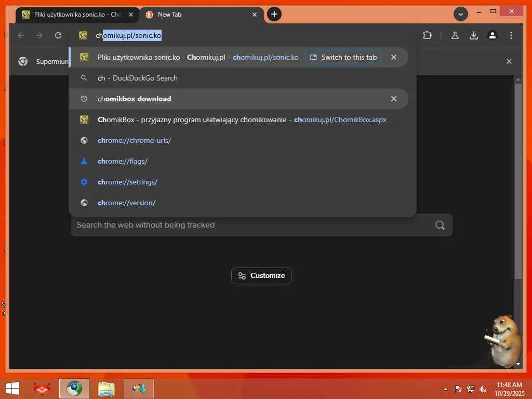
Task: Open a new tab with plus button
Action: click(x=274, y=14)
